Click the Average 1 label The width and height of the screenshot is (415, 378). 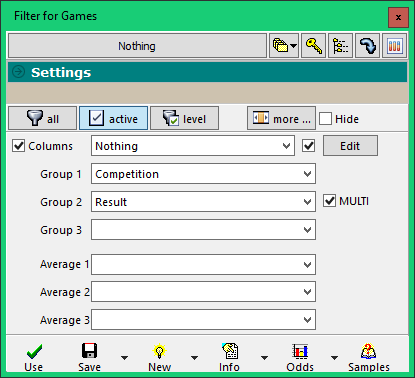tap(65, 264)
